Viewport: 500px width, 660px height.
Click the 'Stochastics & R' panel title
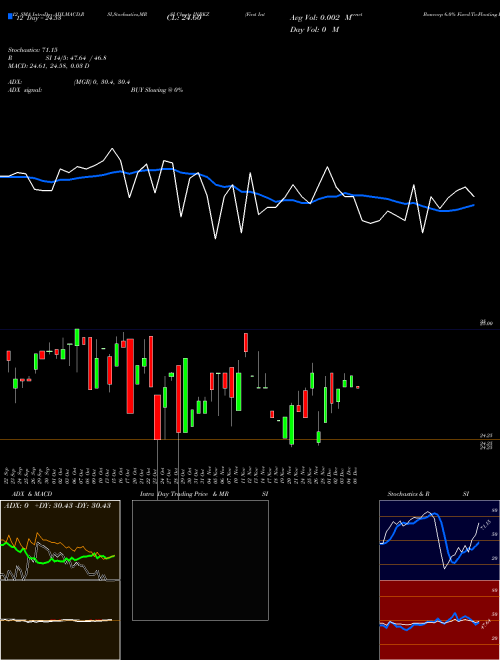(408, 494)
